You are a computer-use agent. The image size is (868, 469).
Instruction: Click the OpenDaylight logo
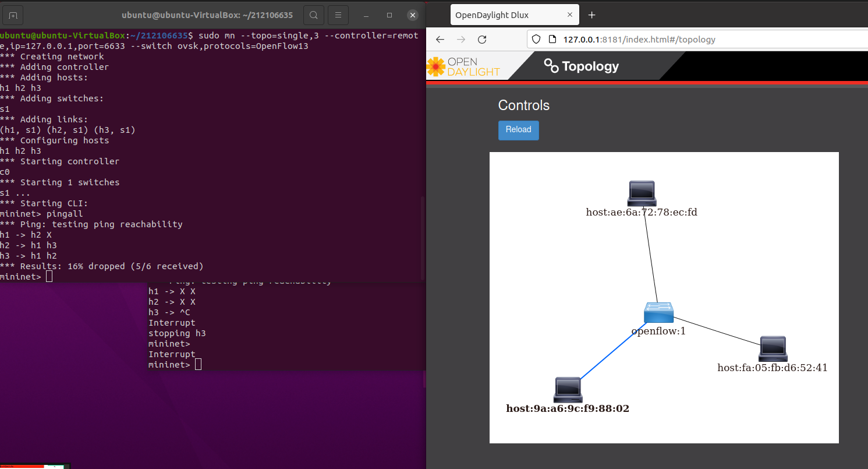coord(463,66)
